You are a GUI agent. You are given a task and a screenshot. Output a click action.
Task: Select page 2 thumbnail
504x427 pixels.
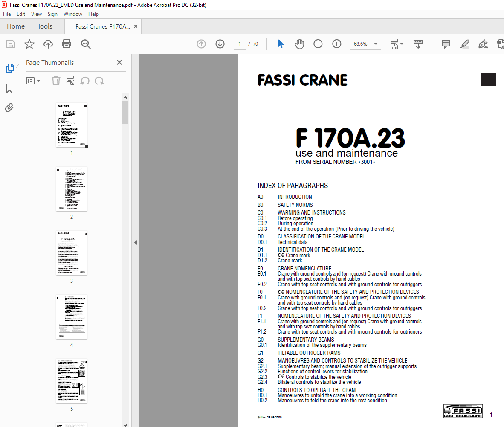tap(71, 189)
